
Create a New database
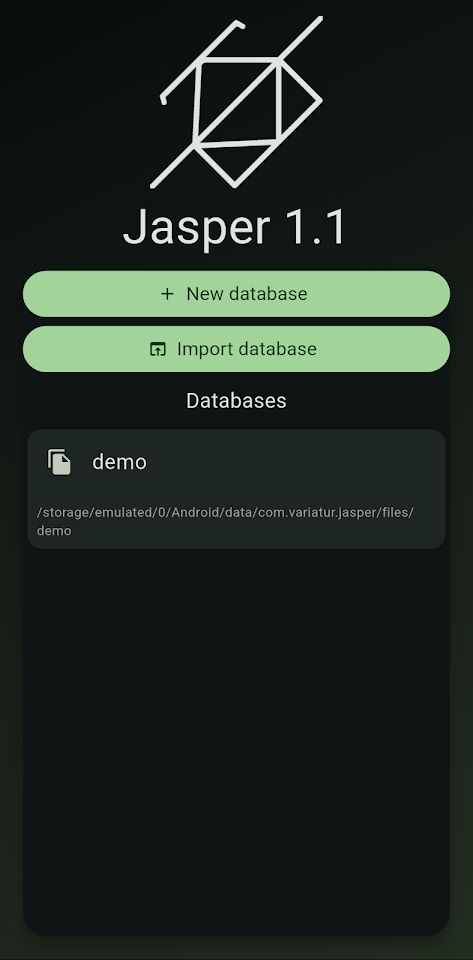[236, 294]
